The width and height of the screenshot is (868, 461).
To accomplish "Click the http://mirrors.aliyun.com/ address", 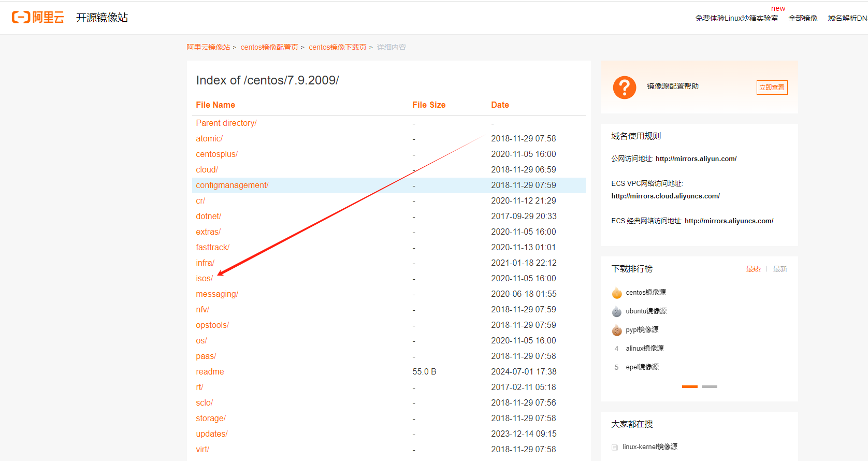I will coord(696,159).
